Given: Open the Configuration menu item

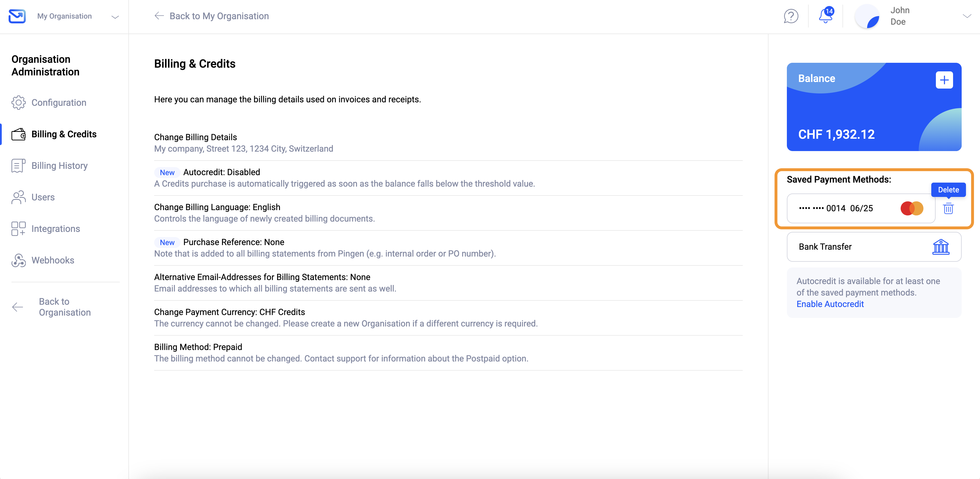Looking at the screenshot, I should tap(59, 103).
